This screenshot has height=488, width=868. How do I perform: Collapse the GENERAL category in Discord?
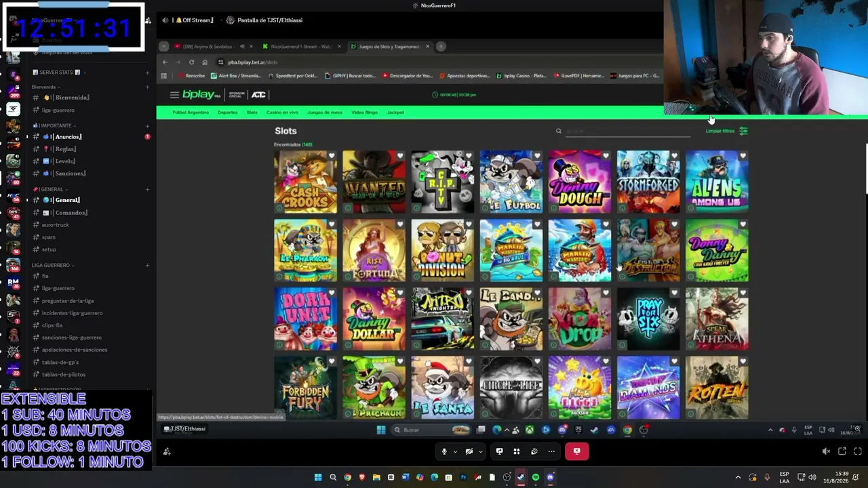pyautogui.click(x=51, y=190)
